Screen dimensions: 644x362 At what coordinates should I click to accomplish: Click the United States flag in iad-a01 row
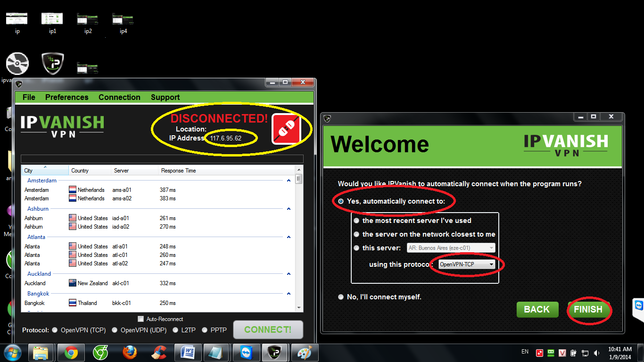[73, 218]
